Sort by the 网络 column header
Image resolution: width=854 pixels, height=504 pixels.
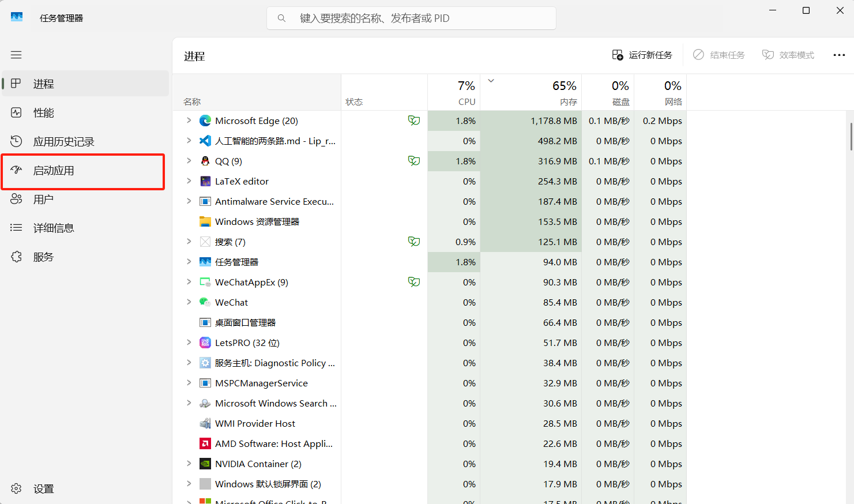click(x=660, y=92)
